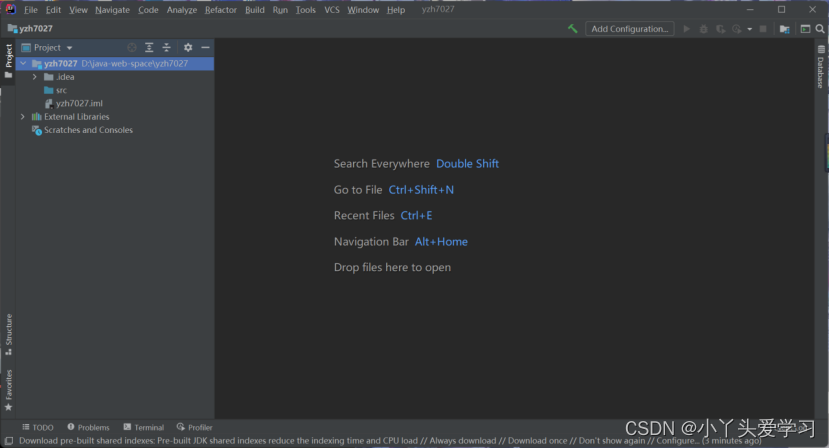Screen dimensions: 830x448
Task: Click the pre-built shared indexes status message
Action: [390, 441]
